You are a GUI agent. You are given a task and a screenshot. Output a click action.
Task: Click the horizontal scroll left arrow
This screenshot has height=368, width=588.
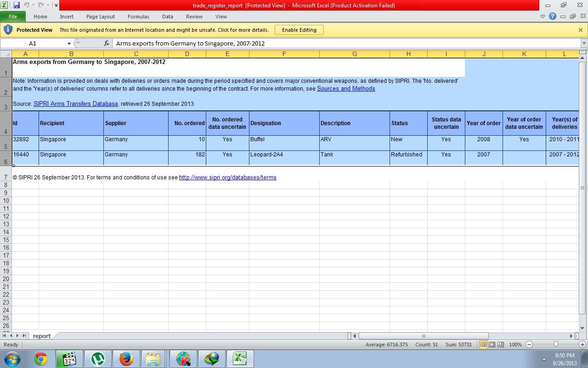coord(354,336)
